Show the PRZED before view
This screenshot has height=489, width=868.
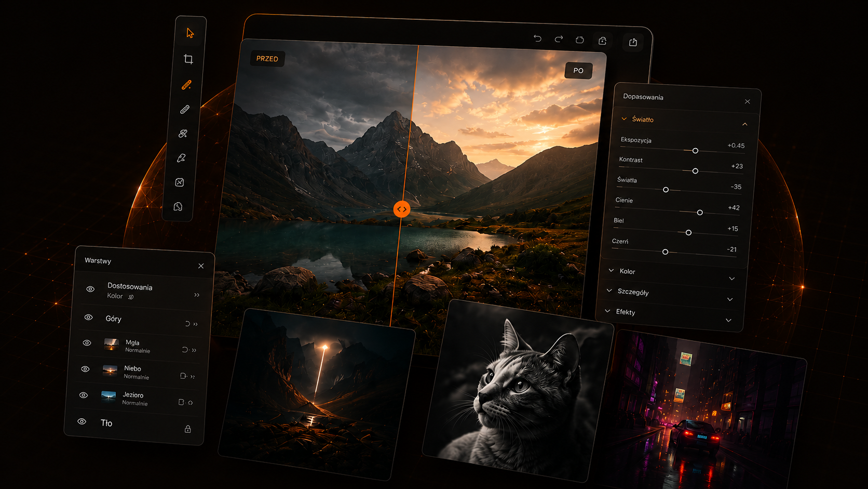267,59
